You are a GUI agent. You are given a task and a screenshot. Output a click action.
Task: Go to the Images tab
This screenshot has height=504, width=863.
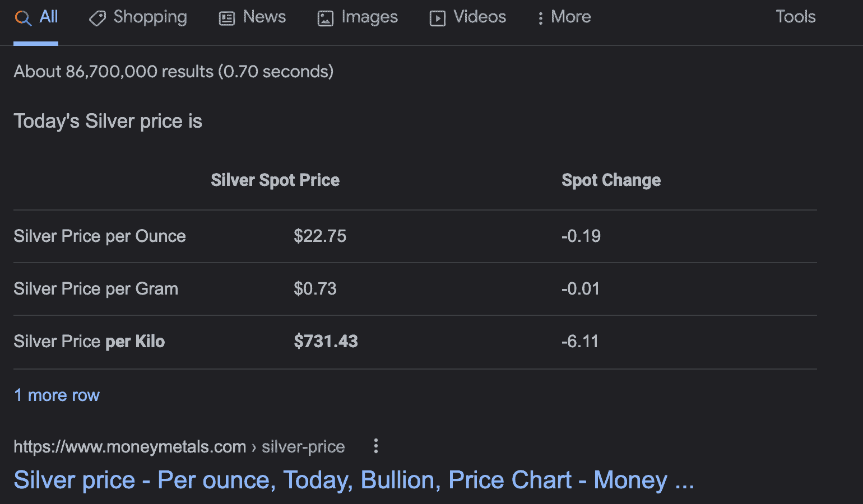point(369,17)
